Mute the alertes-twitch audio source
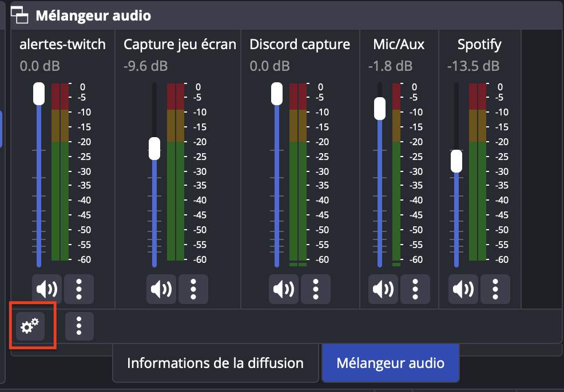Image resolution: width=564 pixels, height=392 pixels. click(x=47, y=289)
